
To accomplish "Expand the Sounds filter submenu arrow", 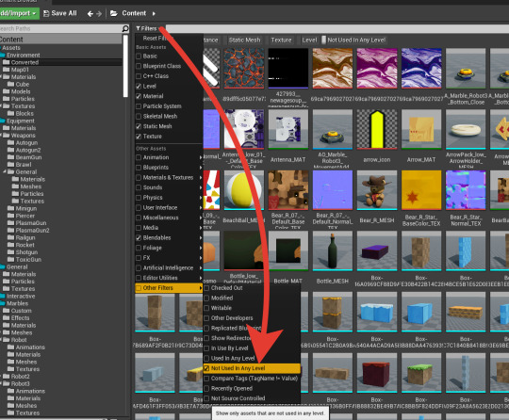I will coord(201,187).
